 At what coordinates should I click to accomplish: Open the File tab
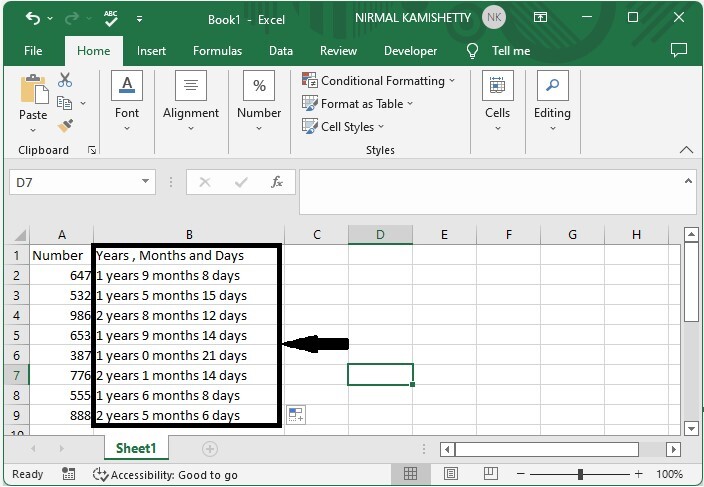[x=33, y=51]
